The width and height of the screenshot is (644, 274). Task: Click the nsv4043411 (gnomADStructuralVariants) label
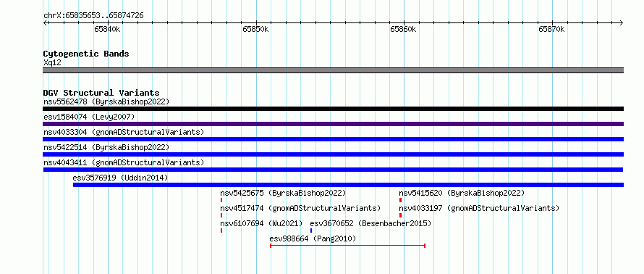[124, 162]
